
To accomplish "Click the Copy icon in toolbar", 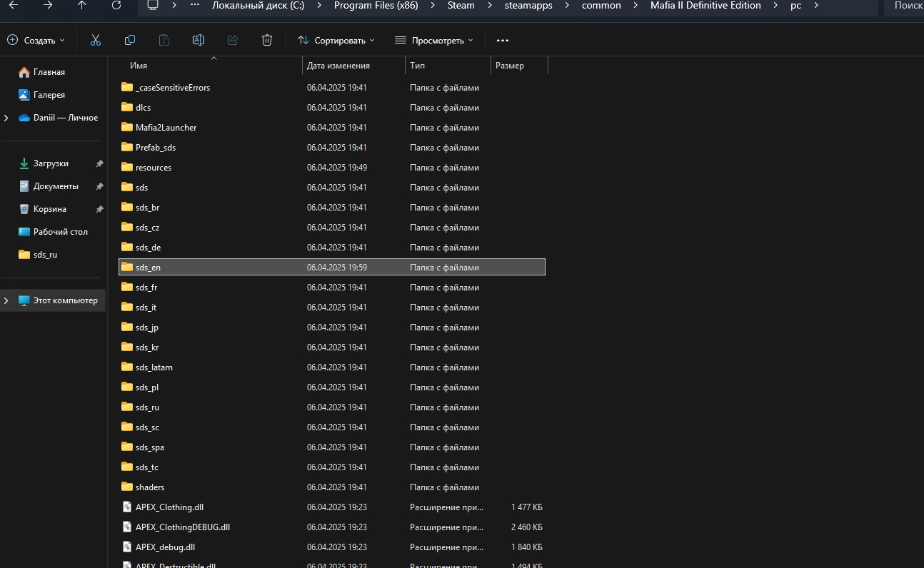I will pyautogui.click(x=130, y=40).
